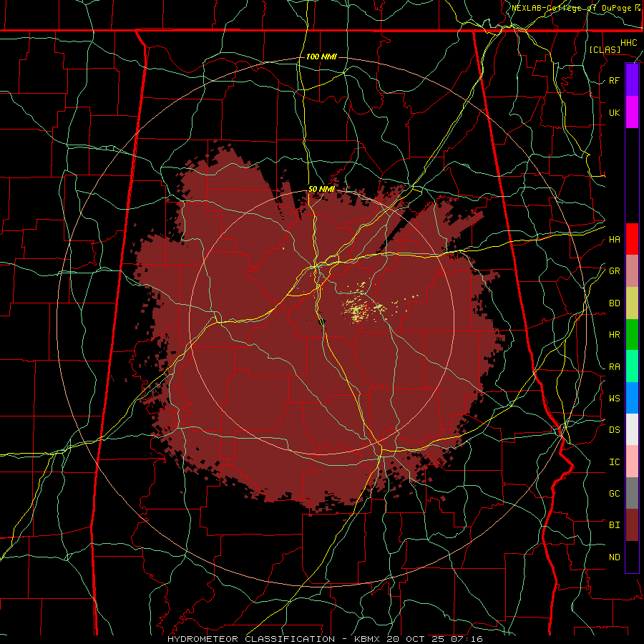644x644 pixels.
Task: Click the RA legend label
Action: pos(614,366)
